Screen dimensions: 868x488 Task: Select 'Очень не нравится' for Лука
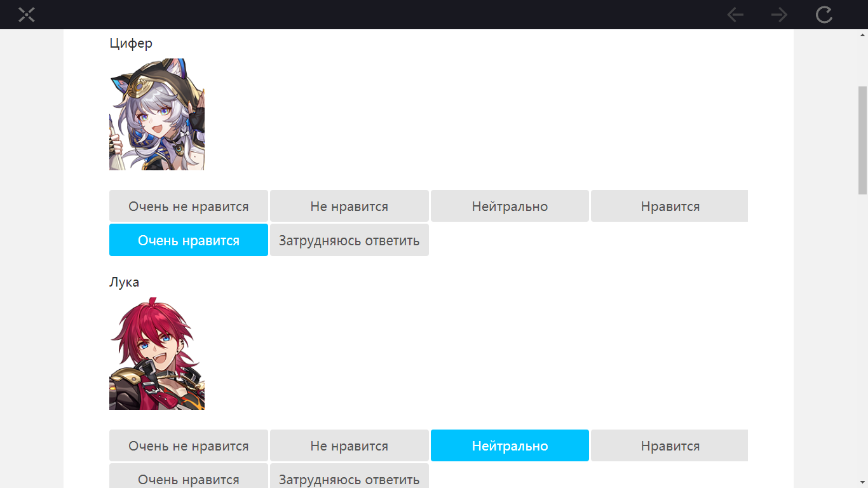tap(189, 445)
